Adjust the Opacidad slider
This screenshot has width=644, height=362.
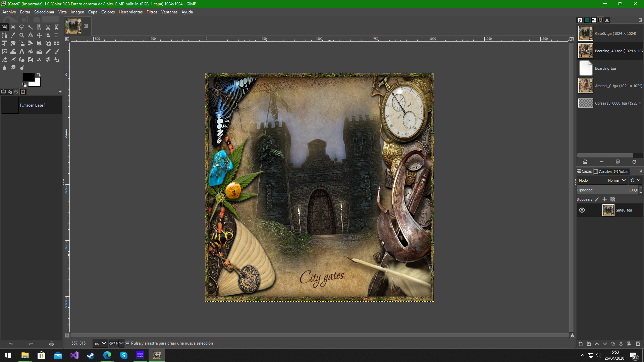tap(607, 190)
